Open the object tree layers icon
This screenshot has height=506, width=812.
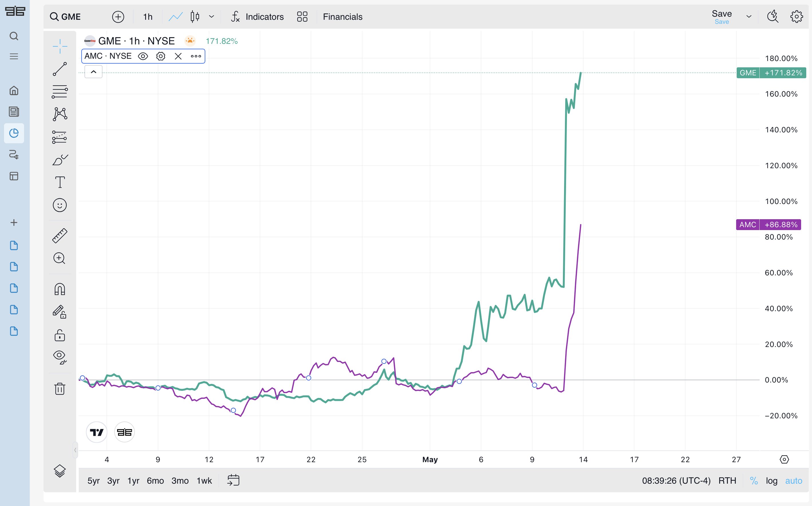pos(60,471)
